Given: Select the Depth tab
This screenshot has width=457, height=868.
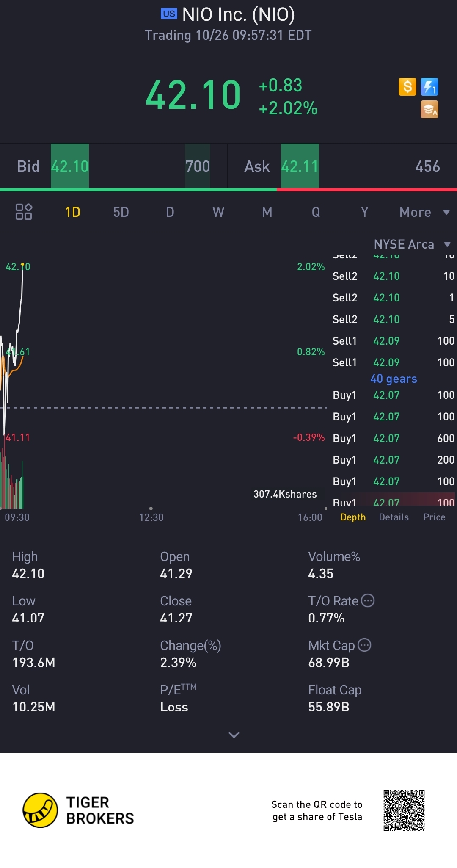Looking at the screenshot, I should [x=353, y=517].
